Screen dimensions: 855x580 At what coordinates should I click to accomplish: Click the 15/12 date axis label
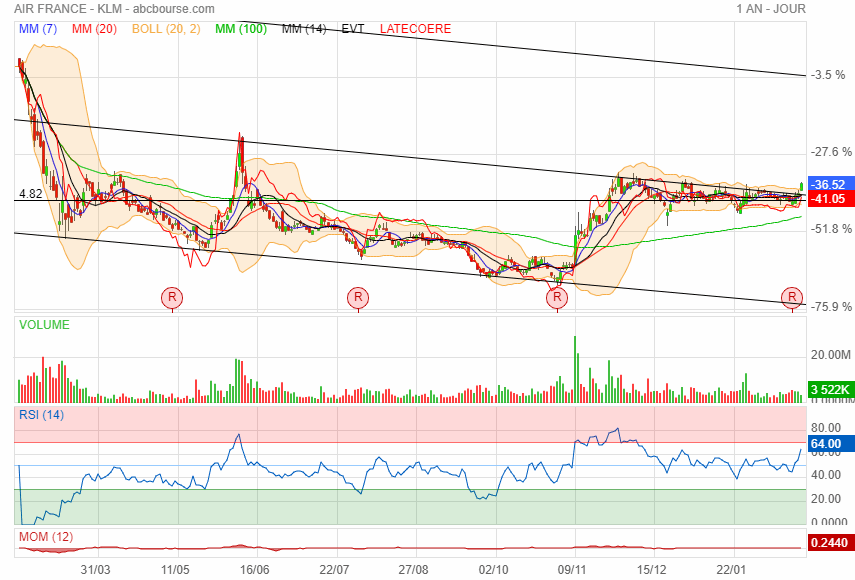click(x=651, y=570)
